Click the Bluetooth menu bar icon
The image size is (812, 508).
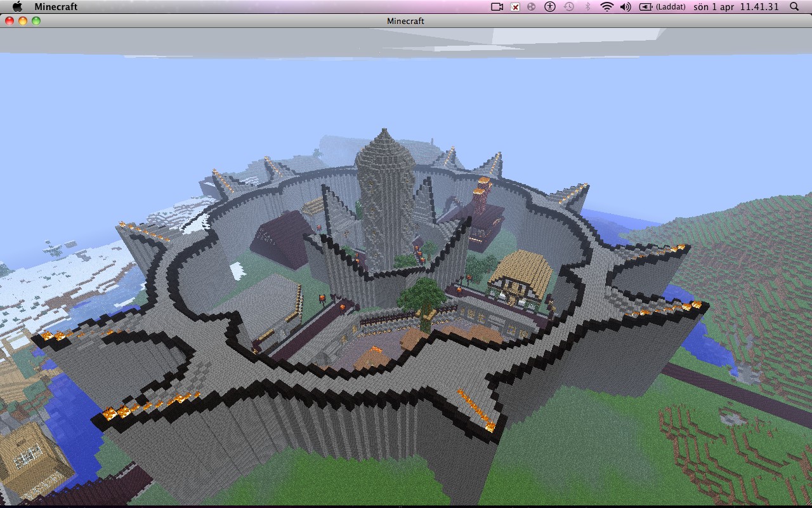point(587,7)
